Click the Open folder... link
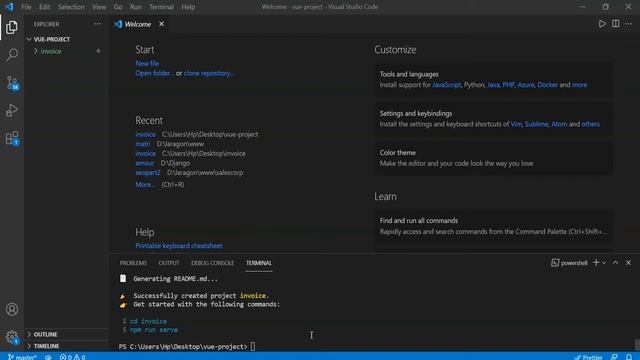The image size is (640, 360). [155, 73]
